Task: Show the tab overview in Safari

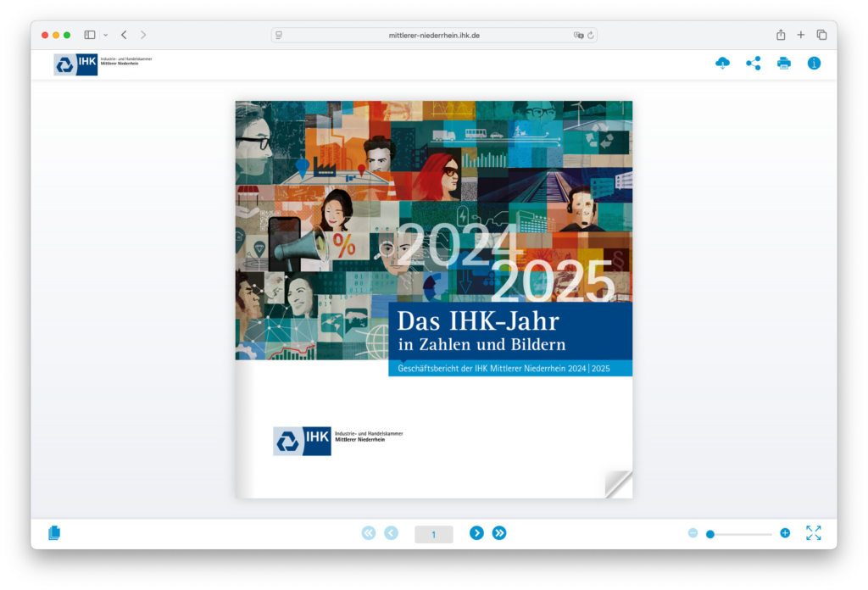Action: click(821, 35)
